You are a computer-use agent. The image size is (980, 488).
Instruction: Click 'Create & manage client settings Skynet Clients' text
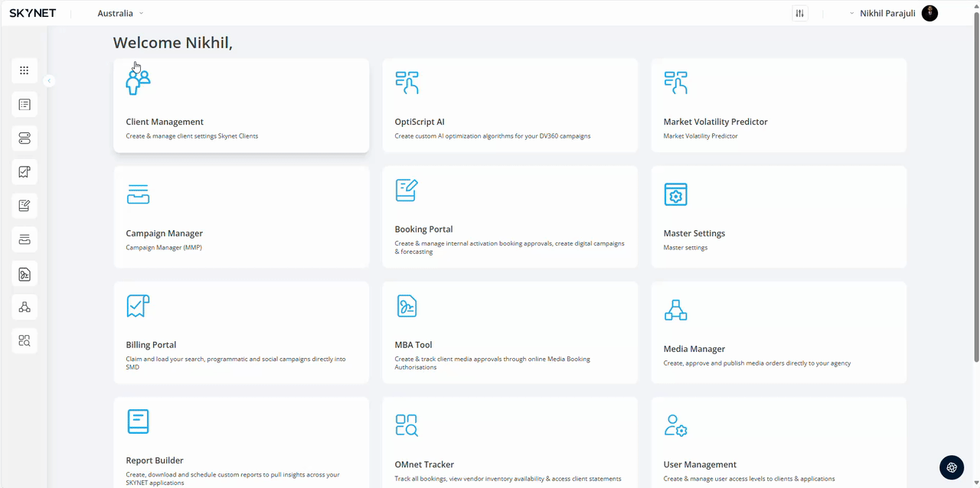coord(192,136)
